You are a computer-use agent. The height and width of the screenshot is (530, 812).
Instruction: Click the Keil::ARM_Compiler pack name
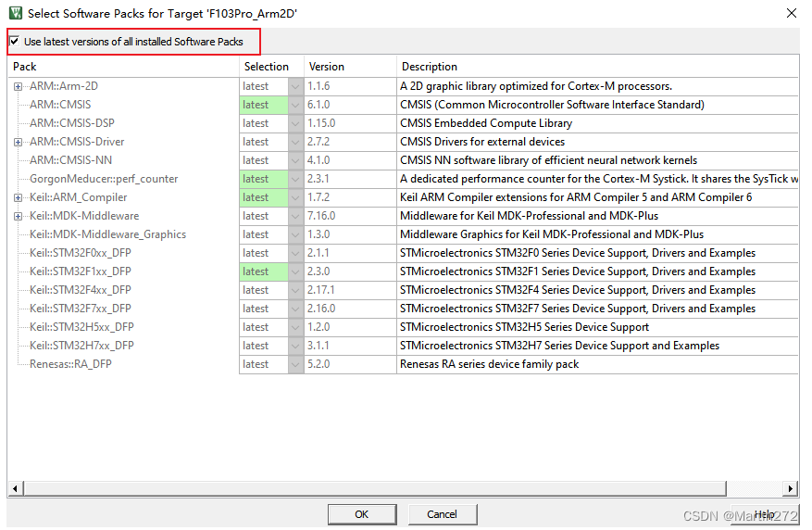[x=78, y=198]
